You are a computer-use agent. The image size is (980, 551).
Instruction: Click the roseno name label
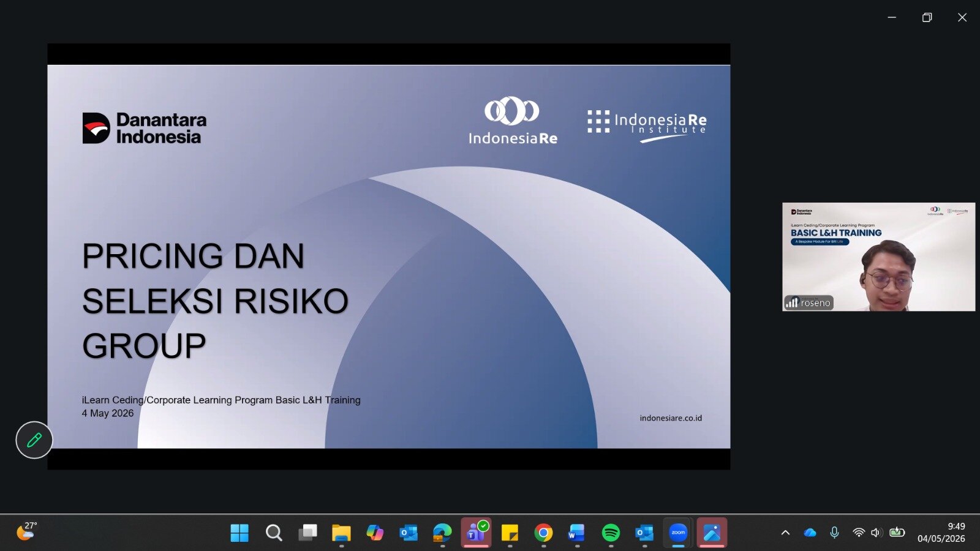coord(815,303)
